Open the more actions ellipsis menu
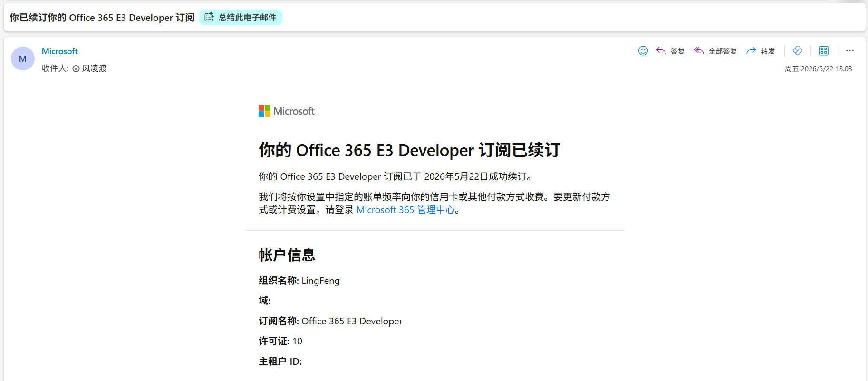Screen dimensions: 868x381 click(850, 50)
